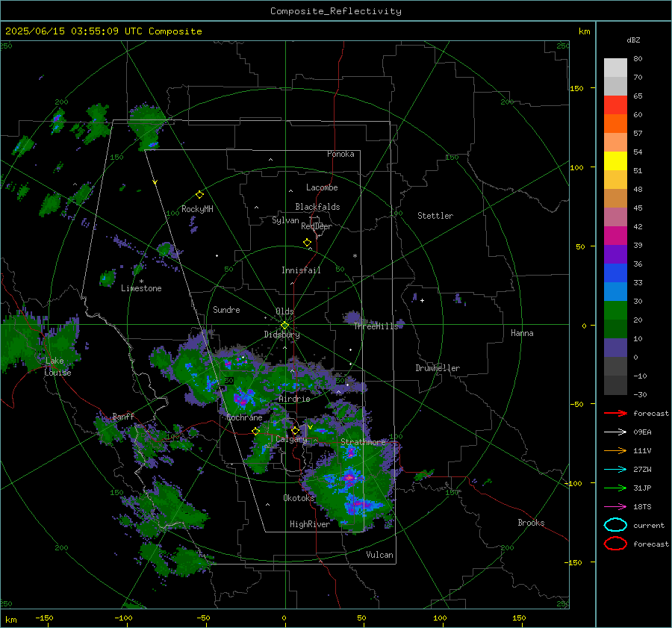
Task: Click the white asterisk marker above Limestone
Action: [141, 282]
